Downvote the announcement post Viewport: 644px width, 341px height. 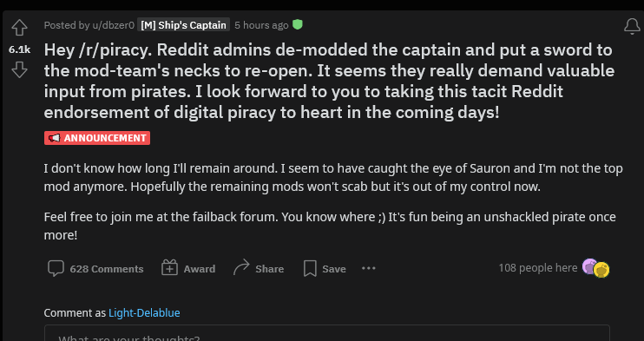(x=19, y=70)
